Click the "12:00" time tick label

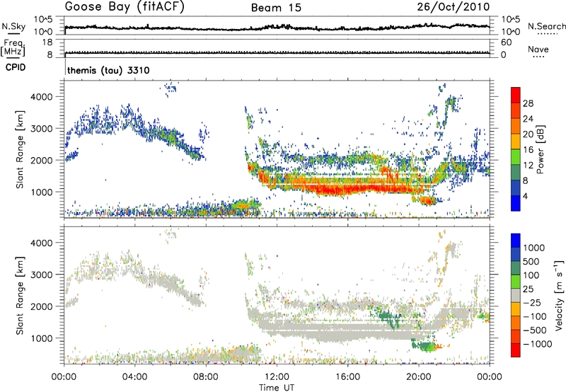pos(277,377)
